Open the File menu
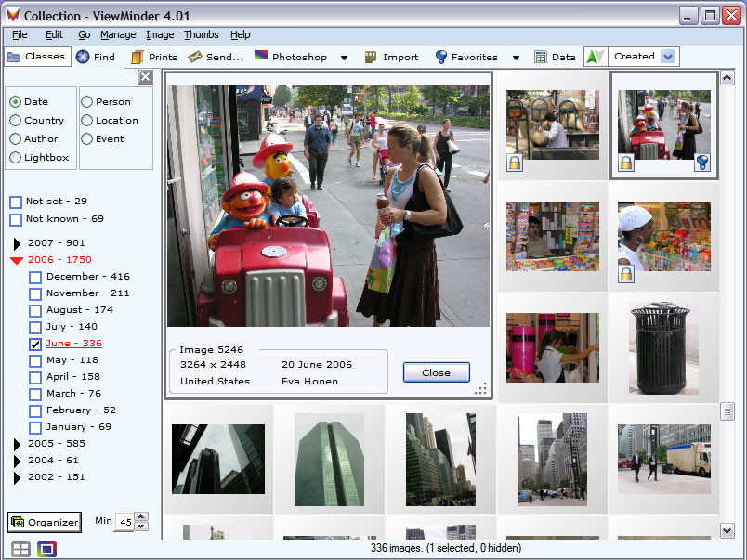 pos(20,34)
